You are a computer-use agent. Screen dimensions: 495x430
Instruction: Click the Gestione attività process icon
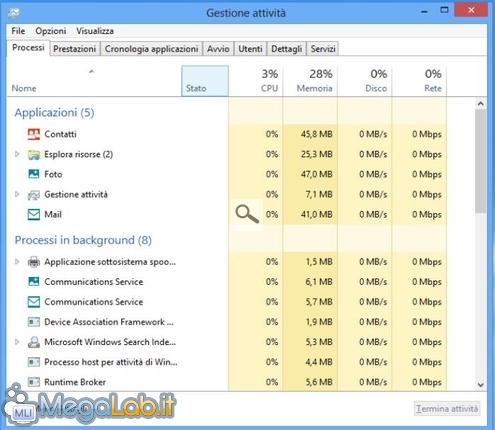(34, 195)
